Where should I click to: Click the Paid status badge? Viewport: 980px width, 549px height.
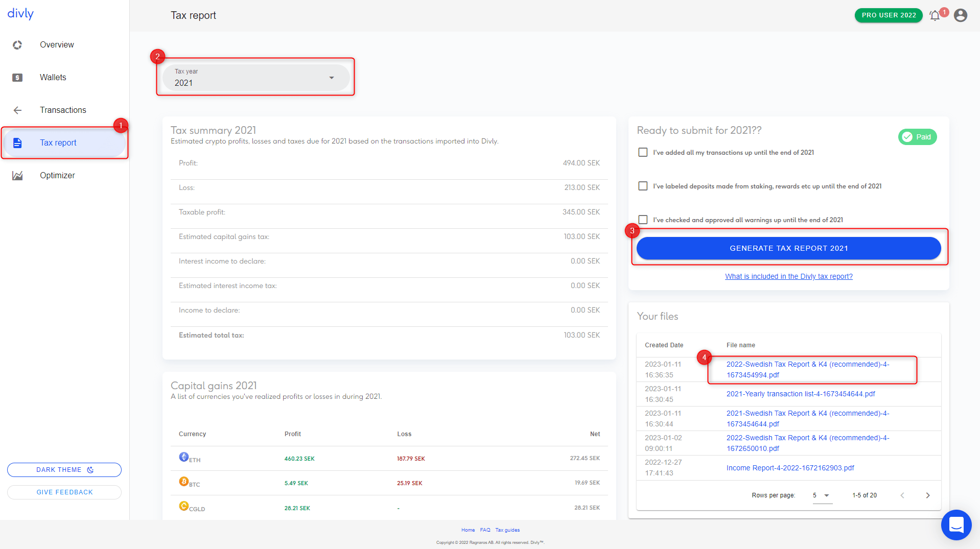[x=917, y=137]
